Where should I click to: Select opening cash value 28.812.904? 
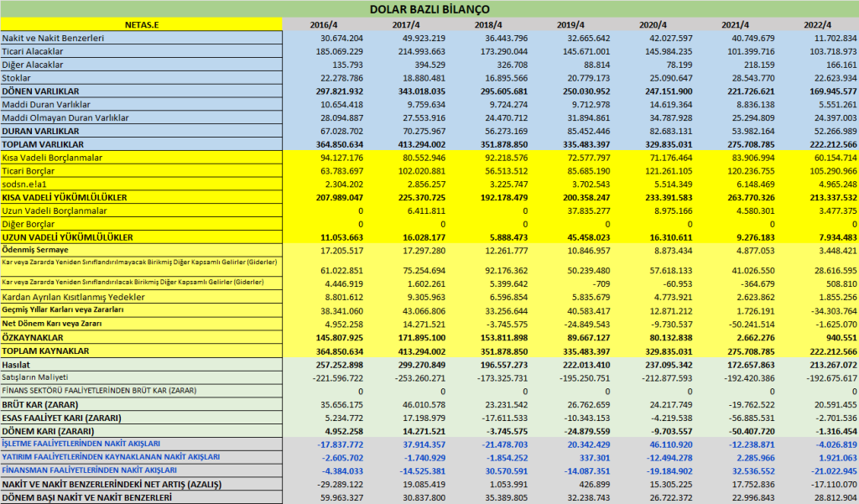(x=836, y=497)
